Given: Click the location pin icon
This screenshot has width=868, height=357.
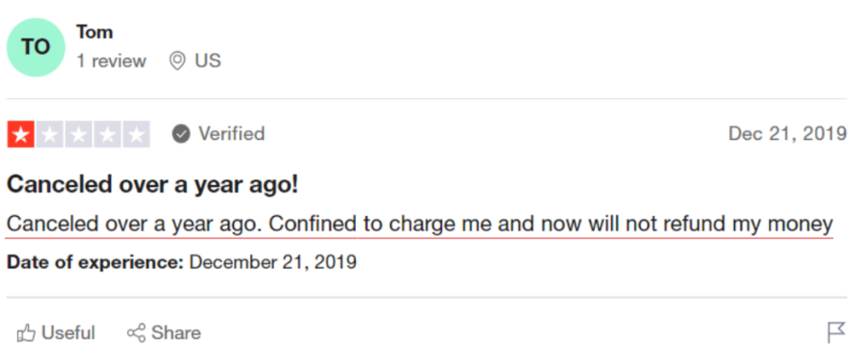Looking at the screenshot, I should point(176,61).
